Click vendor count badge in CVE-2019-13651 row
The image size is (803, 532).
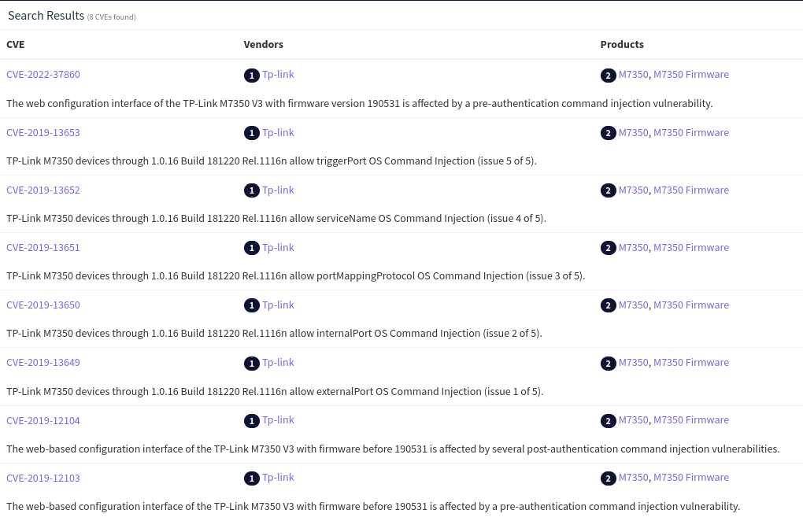(x=251, y=248)
